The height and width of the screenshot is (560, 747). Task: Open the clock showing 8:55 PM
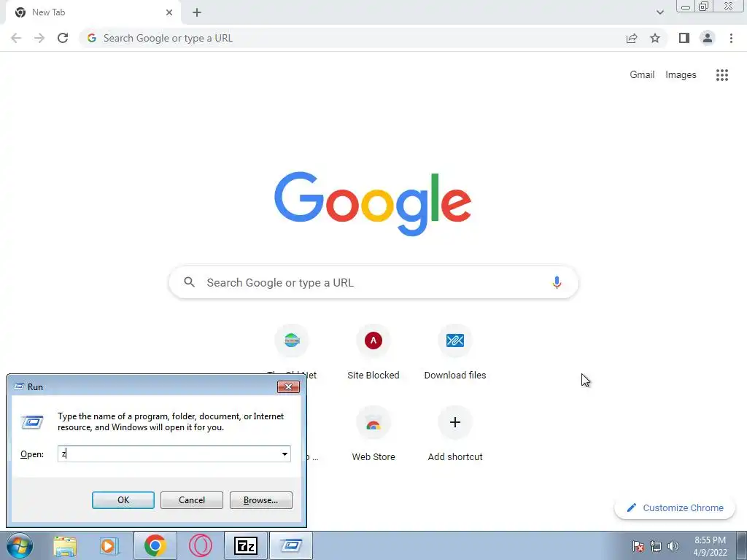[x=710, y=546]
